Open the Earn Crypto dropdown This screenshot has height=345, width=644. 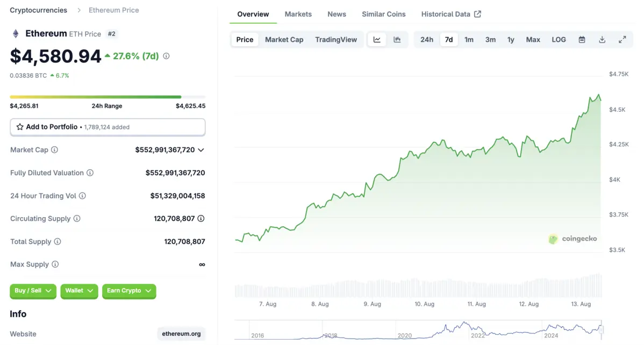click(x=129, y=291)
